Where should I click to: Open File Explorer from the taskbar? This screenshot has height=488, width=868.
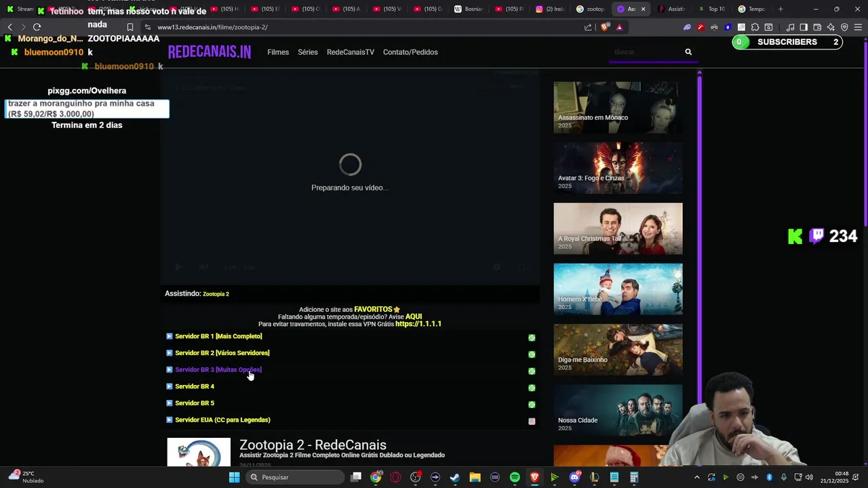[475, 477]
